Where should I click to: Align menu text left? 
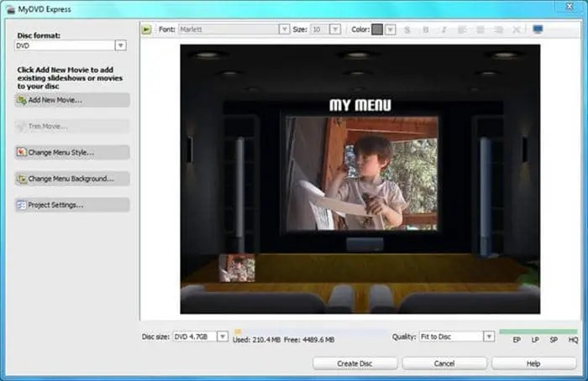(462, 29)
